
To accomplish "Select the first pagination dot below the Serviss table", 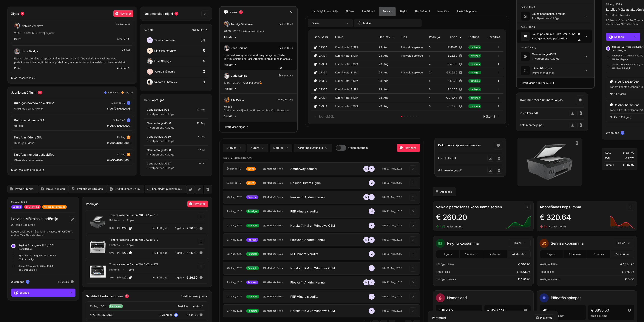I will tap(402, 116).
